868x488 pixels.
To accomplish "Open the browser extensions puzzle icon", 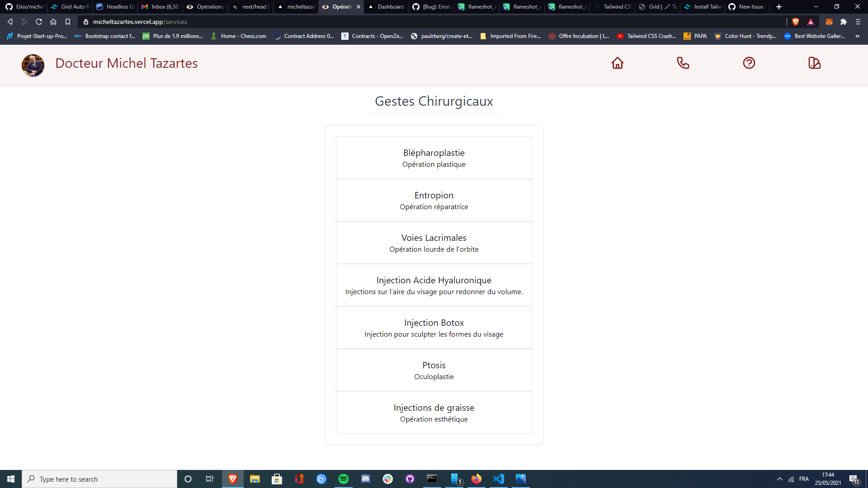I will (844, 21).
